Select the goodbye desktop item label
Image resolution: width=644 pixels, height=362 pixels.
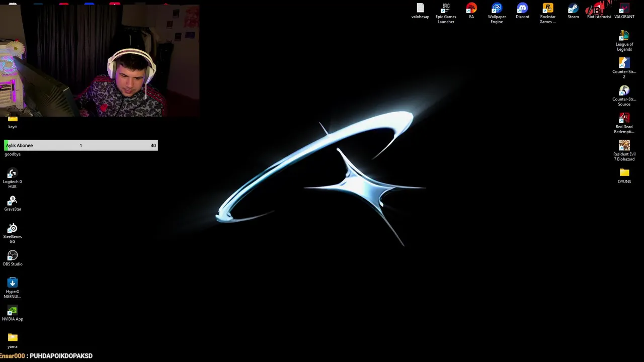[13, 154]
